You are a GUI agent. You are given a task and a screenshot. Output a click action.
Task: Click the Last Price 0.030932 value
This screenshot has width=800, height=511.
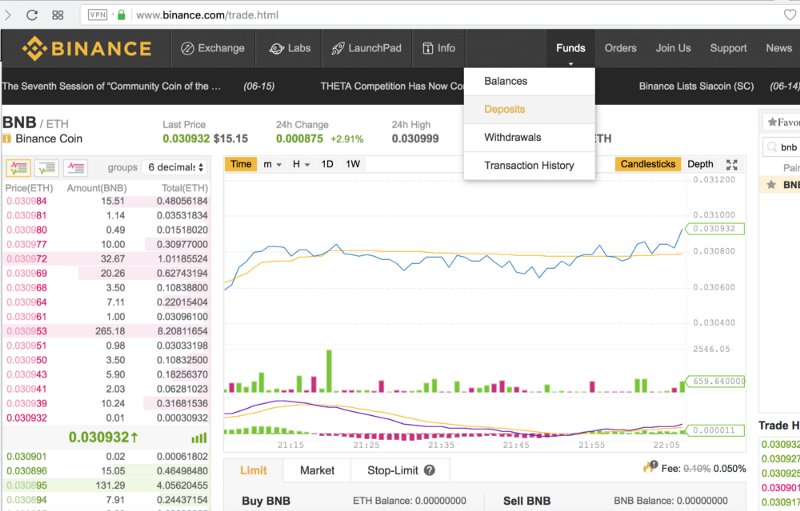[x=186, y=139]
